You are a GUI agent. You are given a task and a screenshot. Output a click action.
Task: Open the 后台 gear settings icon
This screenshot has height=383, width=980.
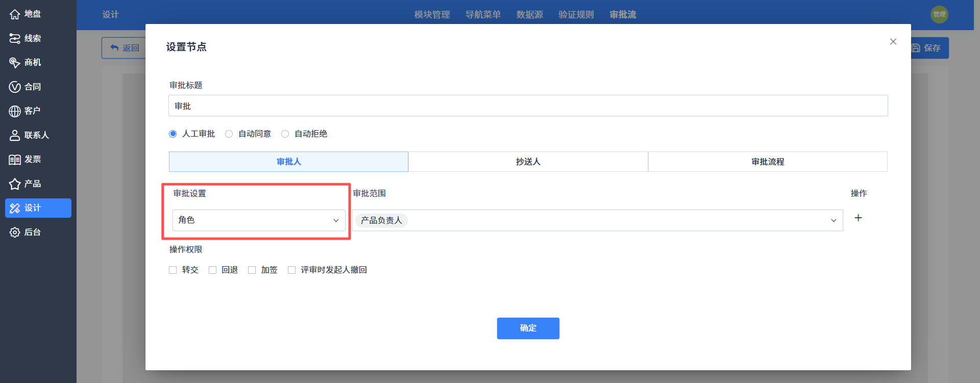pyautogui.click(x=15, y=232)
